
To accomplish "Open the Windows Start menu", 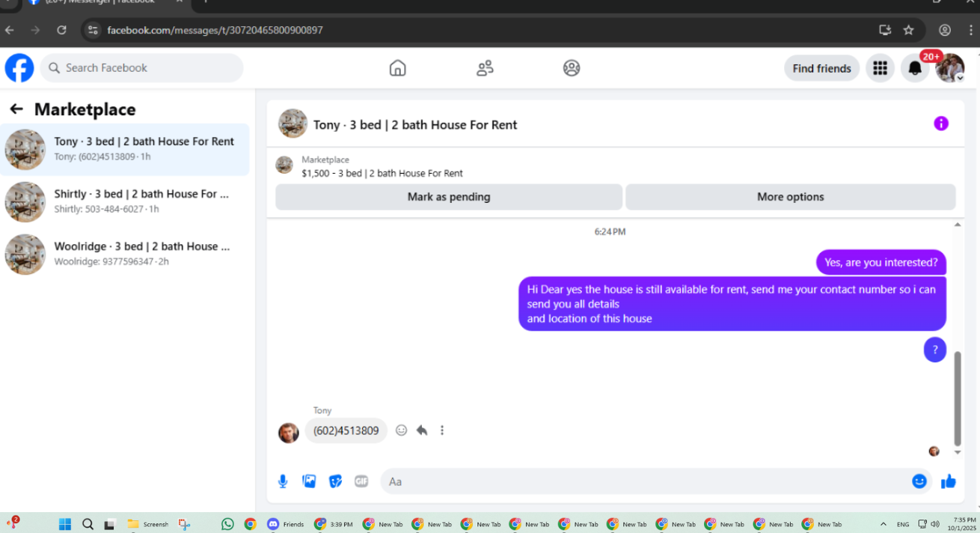I will (x=65, y=524).
